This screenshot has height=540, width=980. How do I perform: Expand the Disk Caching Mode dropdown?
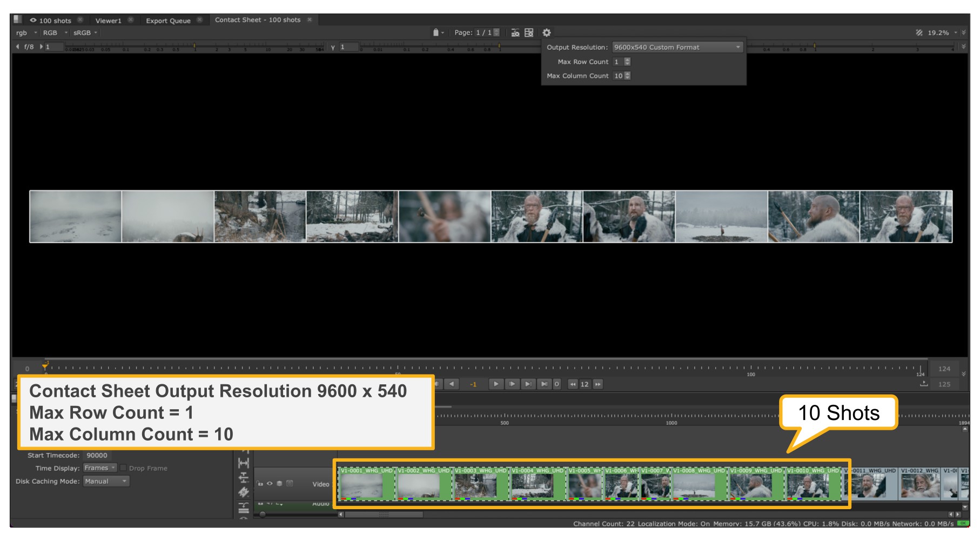pyautogui.click(x=106, y=482)
